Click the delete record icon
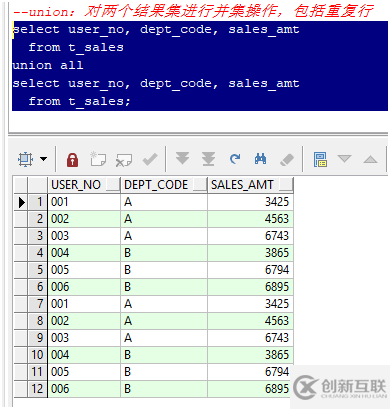The height and width of the screenshot is (409, 390). coord(124,160)
